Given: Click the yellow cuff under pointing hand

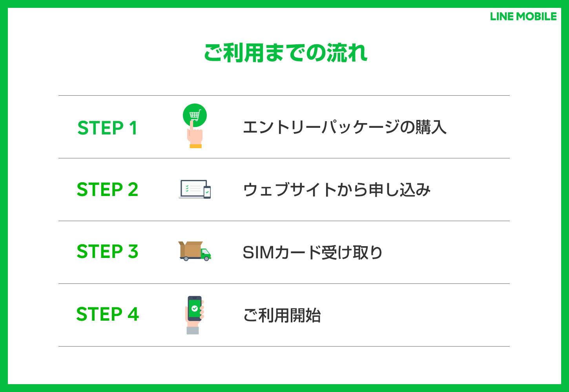Looking at the screenshot, I should pyautogui.click(x=195, y=146).
